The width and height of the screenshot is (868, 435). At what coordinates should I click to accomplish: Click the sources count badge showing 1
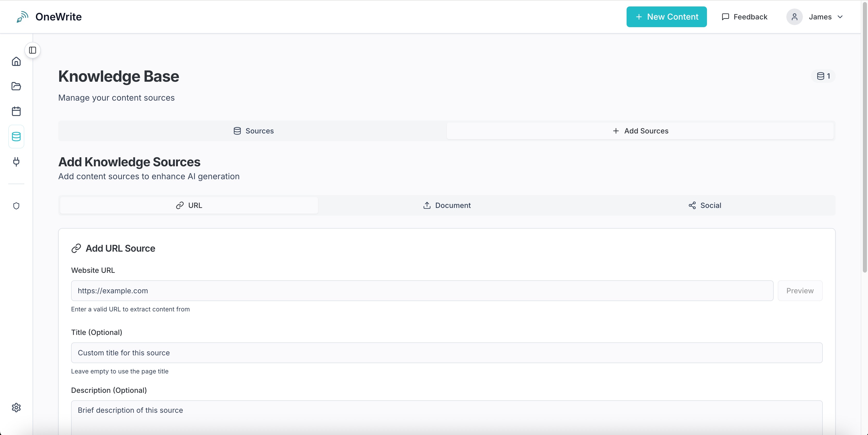coord(823,76)
